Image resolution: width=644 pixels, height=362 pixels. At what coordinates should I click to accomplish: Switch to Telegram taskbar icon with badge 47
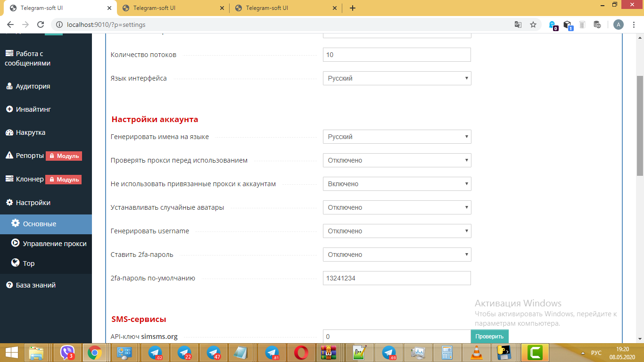pos(214,352)
